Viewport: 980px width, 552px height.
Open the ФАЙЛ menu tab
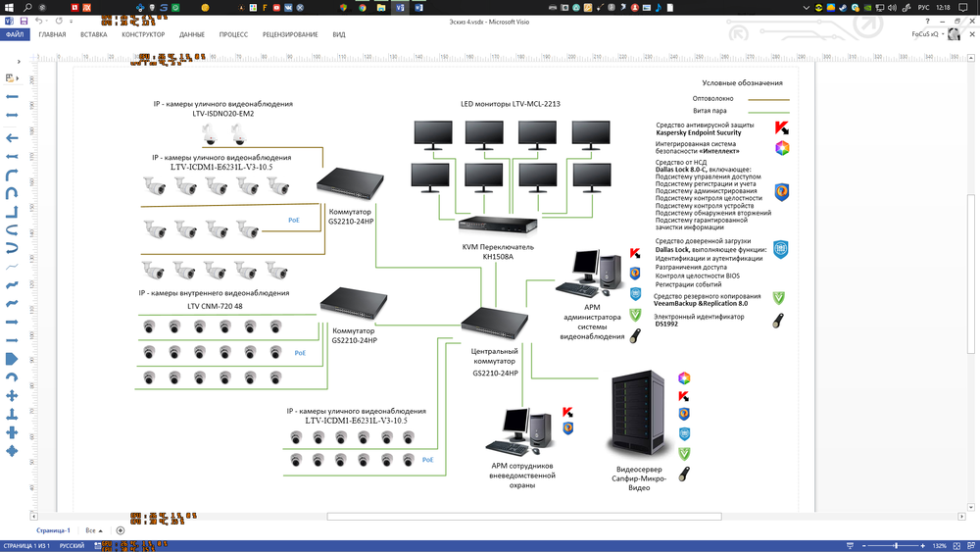[15, 34]
